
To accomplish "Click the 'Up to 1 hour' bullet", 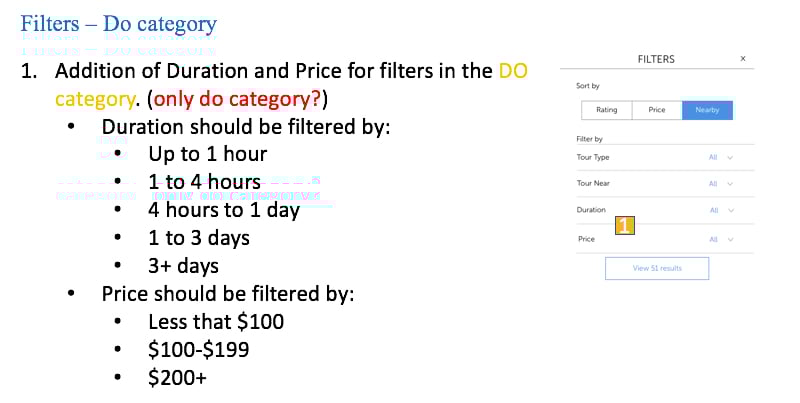I will 207,154.
